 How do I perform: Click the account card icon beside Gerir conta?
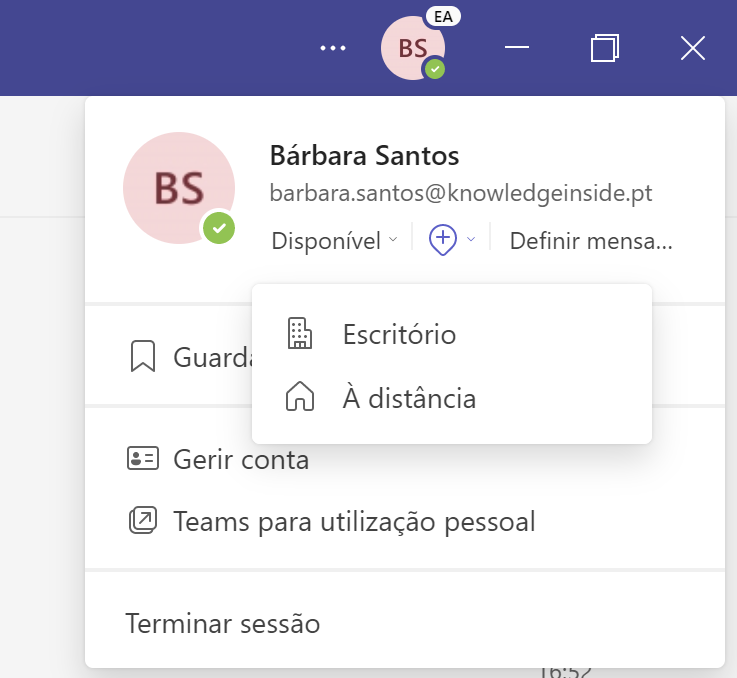[x=143, y=460]
